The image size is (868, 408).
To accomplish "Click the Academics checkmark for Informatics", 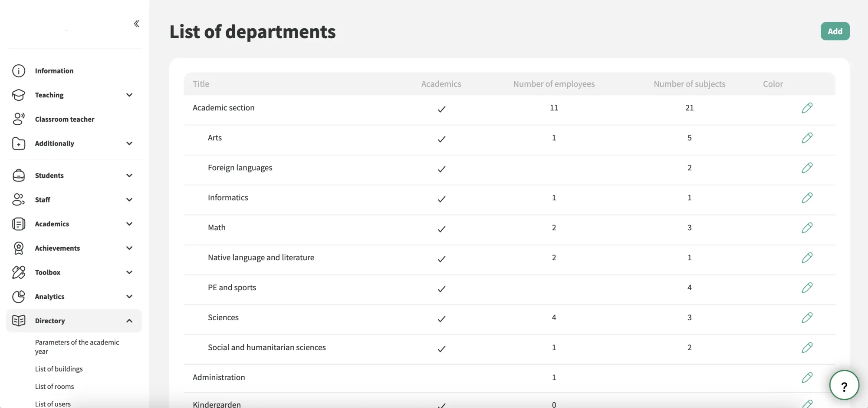I will 441,199.
